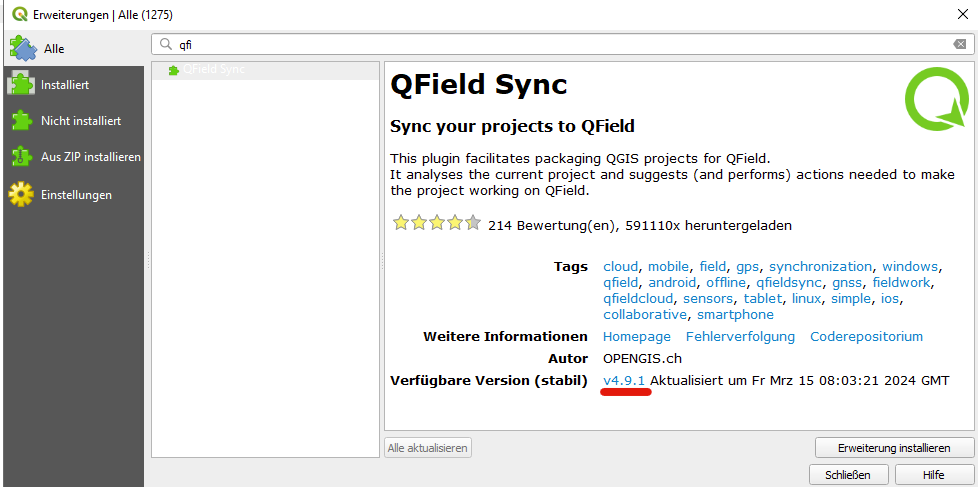Open the Coderepositorium link

pyautogui.click(x=866, y=337)
